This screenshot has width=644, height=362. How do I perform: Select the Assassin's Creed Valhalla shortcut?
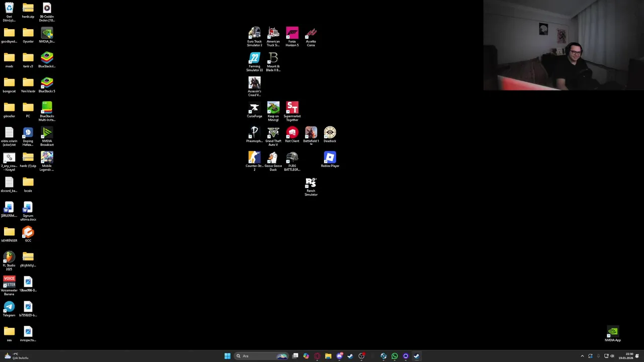(254, 86)
